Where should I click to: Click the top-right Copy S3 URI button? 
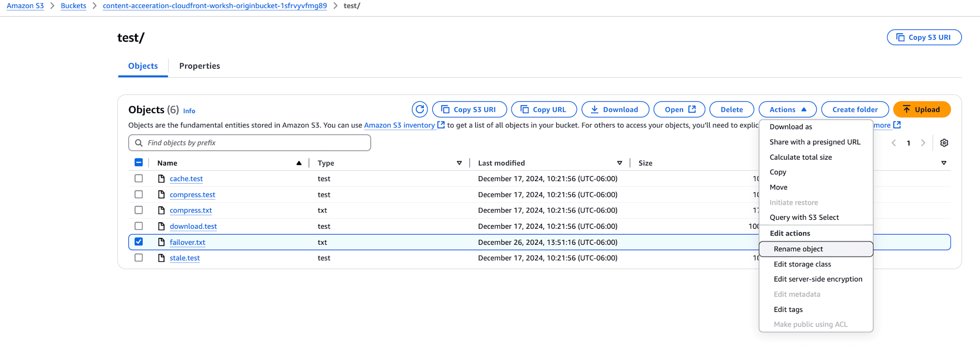924,37
